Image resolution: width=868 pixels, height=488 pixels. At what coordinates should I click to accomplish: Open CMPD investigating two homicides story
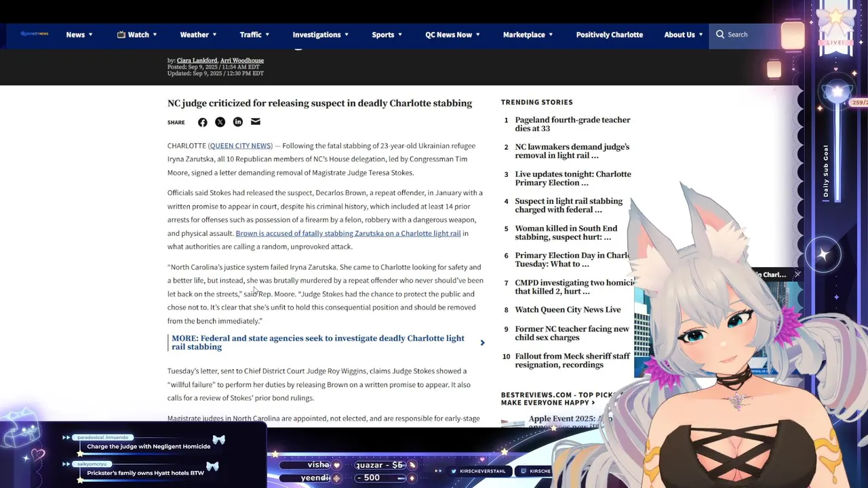point(574,287)
